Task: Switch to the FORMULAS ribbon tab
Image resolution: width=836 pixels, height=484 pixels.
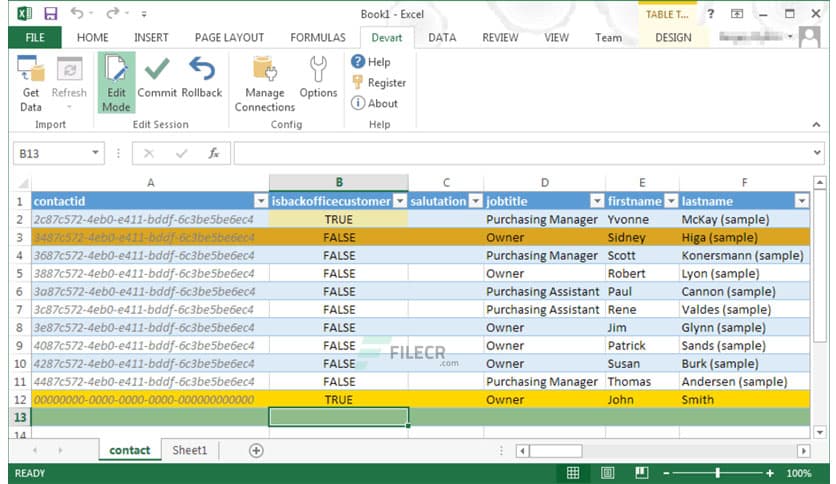Action: pyautogui.click(x=318, y=37)
